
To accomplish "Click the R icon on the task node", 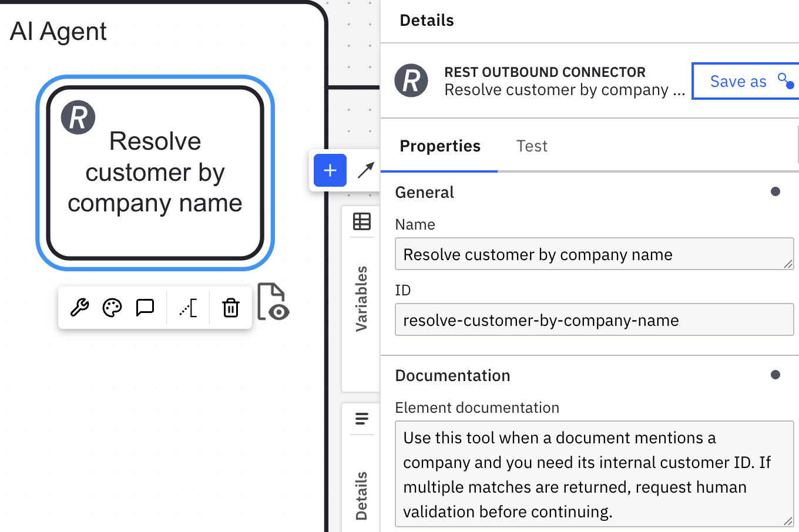I will pyautogui.click(x=78, y=117).
